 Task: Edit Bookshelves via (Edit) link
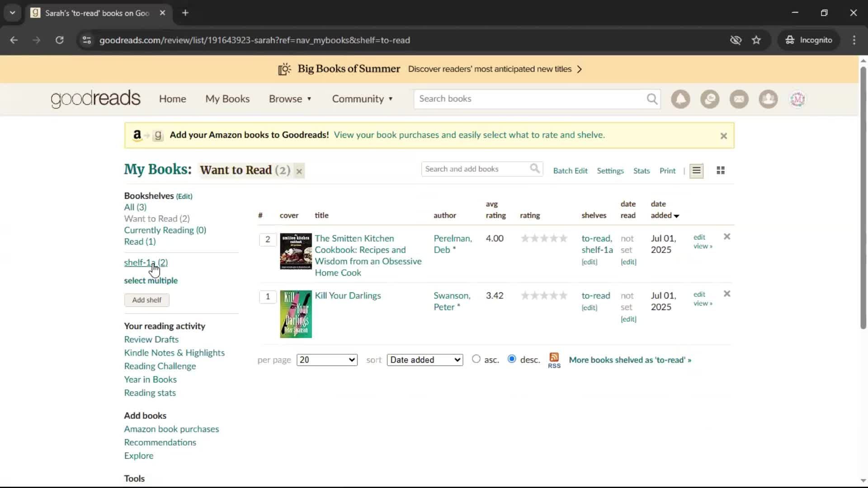coord(184,197)
